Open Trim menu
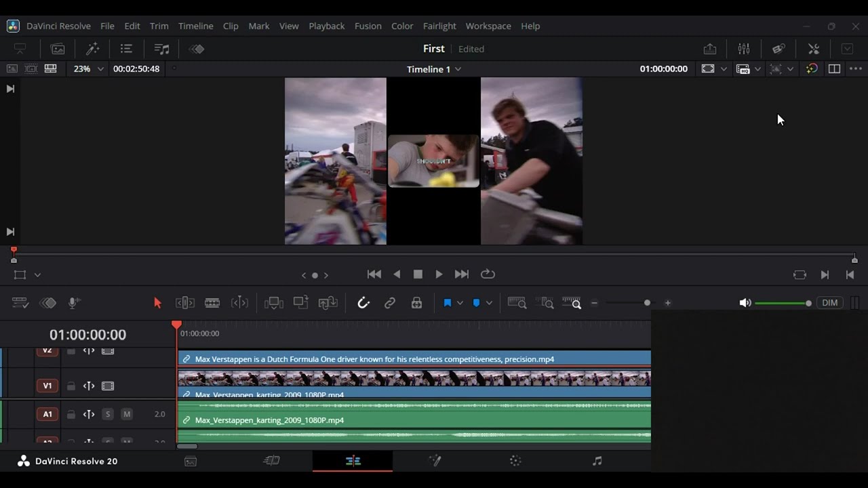 159,26
